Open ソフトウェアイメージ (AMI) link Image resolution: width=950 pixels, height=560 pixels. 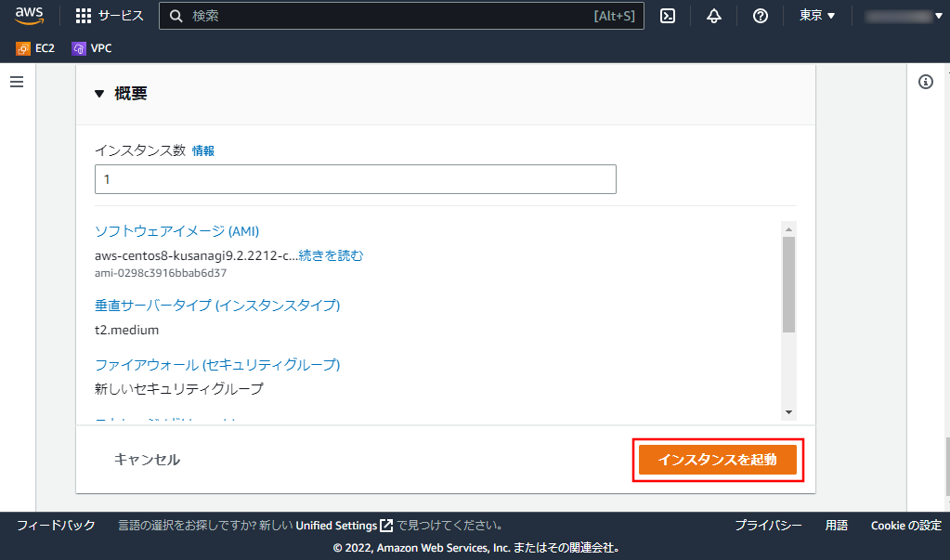[177, 231]
